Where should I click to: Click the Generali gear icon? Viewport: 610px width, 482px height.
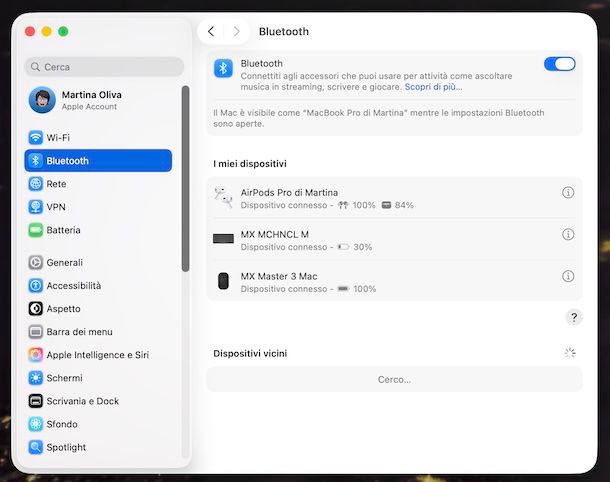coord(35,263)
